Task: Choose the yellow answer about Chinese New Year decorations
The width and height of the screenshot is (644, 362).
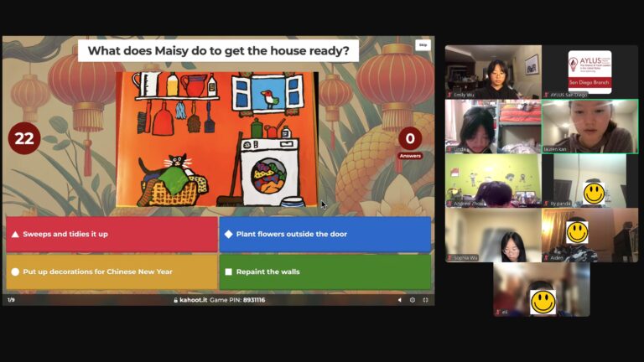Action: coord(112,271)
